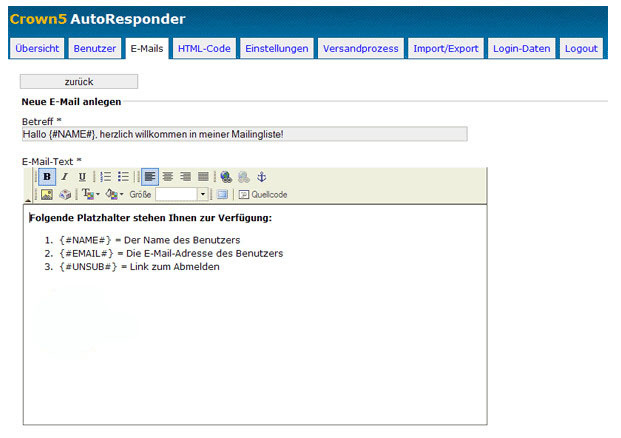Viewport: 621px width, 438px height.
Task: Click the Crown5 AutoResponder title
Action: pos(97,19)
